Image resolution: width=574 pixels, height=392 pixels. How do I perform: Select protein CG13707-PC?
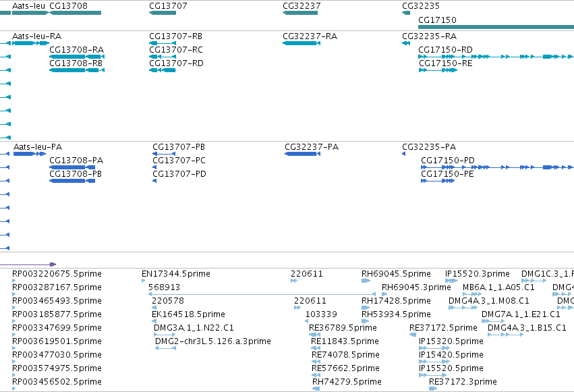click(x=154, y=167)
